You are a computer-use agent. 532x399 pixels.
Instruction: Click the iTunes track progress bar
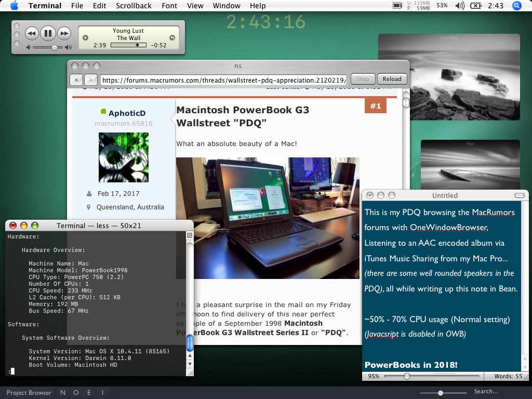(129, 45)
